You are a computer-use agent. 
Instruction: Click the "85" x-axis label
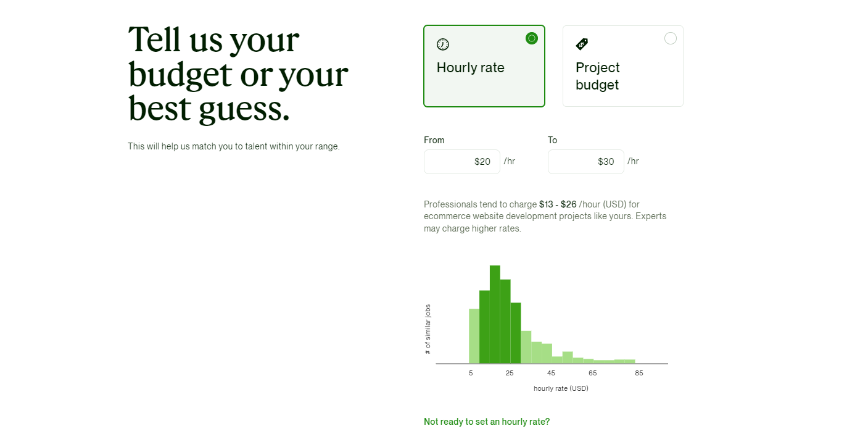(x=639, y=373)
